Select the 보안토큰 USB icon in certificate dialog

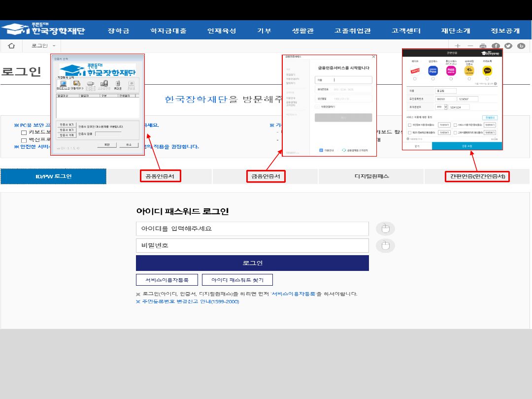pyautogui.click(x=90, y=86)
